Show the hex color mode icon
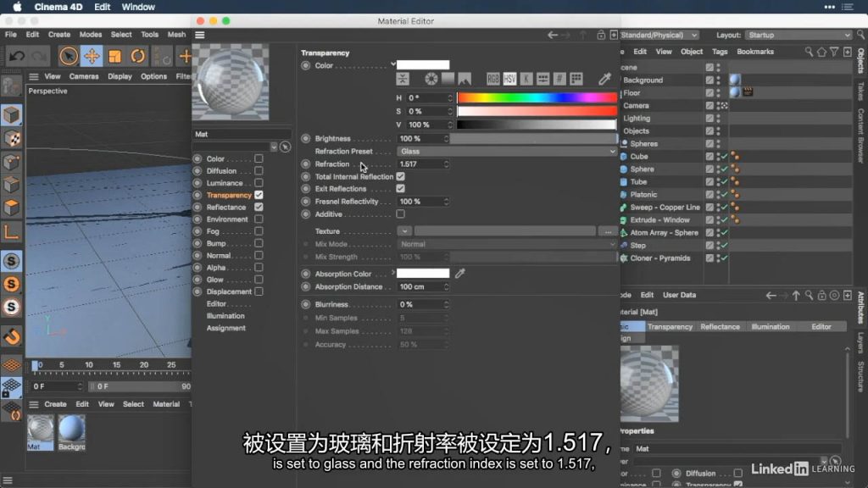This screenshot has width=868, height=488. point(559,79)
